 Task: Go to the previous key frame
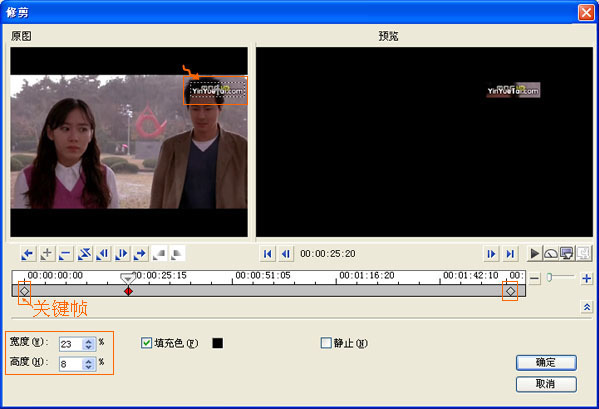coord(28,254)
